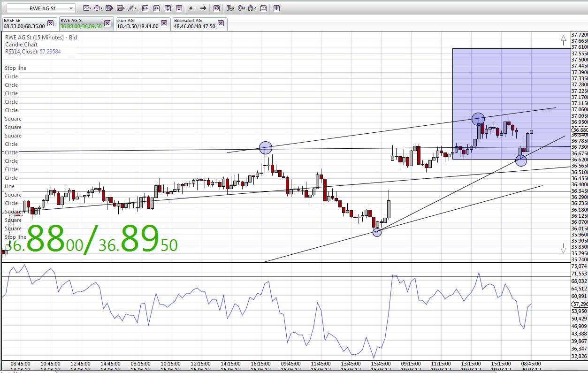Click the plus add chart icon
Image resolution: width=588 pixels, height=373 pixels.
(276, 8)
